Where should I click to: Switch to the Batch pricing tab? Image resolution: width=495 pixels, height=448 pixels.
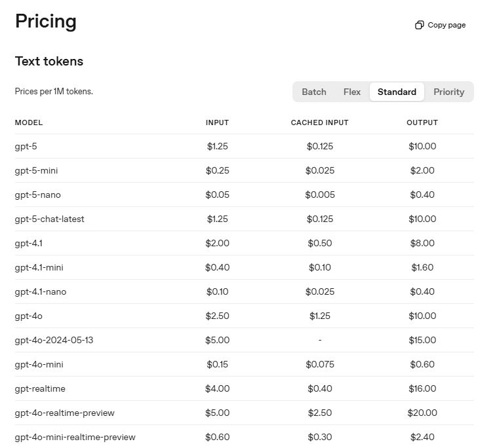click(313, 92)
